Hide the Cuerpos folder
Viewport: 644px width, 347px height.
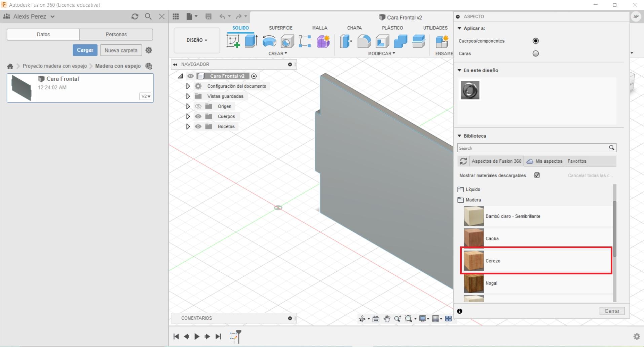[198, 116]
